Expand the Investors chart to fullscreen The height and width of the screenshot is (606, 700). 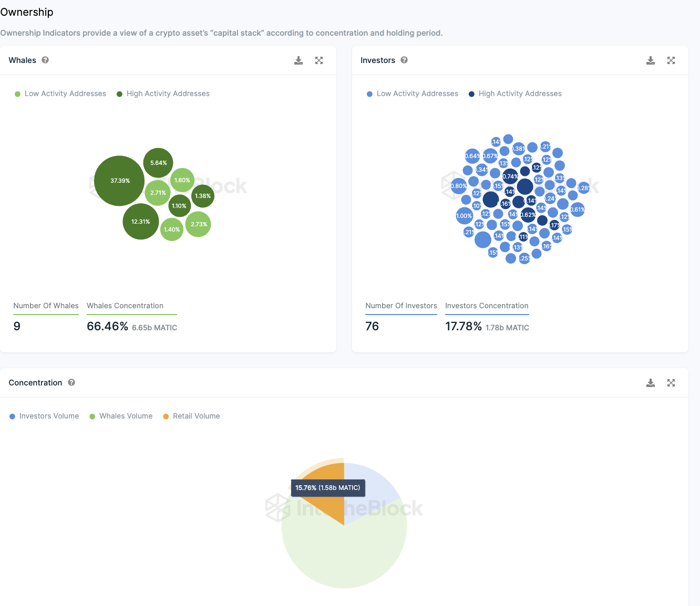point(671,60)
